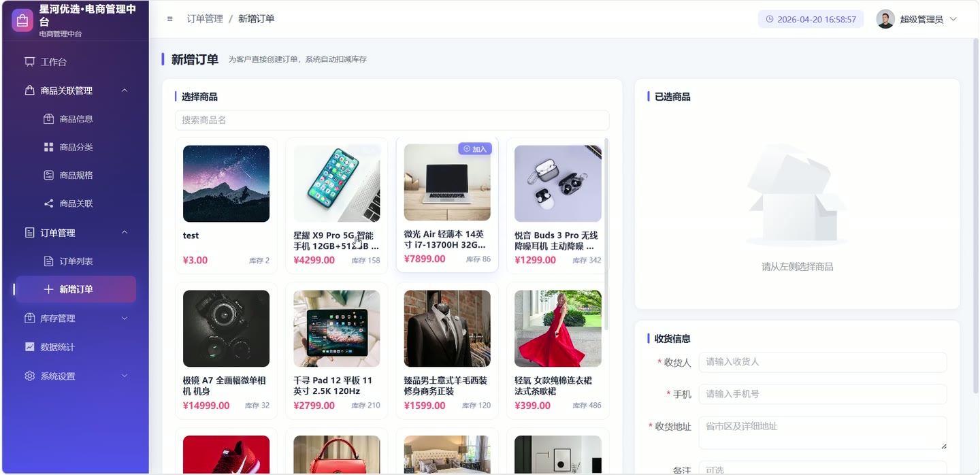Select the 微光 Air laptop thumbnail
This screenshot has height=475, width=980.
click(447, 182)
